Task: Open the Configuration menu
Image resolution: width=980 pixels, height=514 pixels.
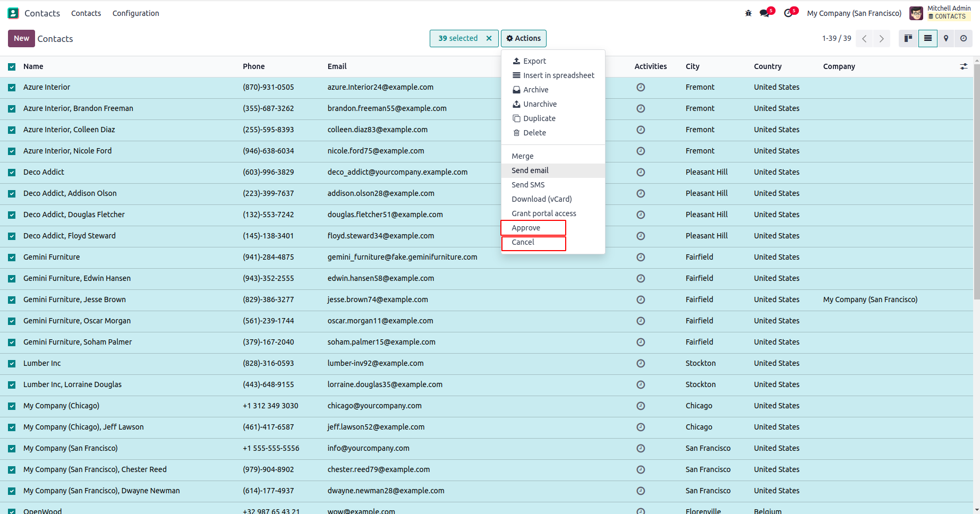Action: pos(135,13)
